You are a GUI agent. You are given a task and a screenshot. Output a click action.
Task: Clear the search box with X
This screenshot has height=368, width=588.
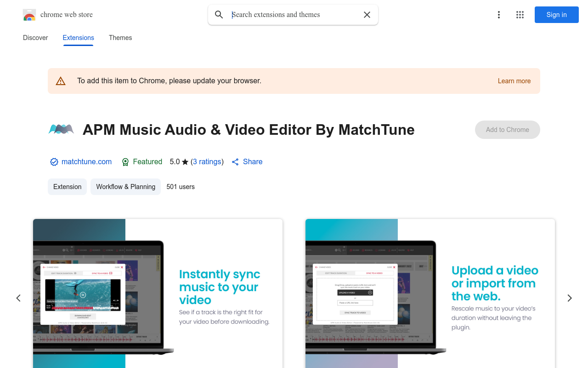[367, 15]
